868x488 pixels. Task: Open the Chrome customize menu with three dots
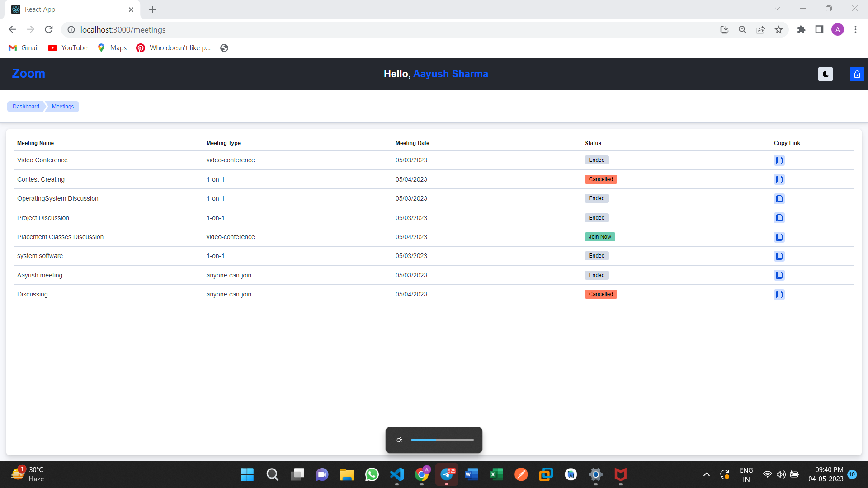click(x=855, y=29)
